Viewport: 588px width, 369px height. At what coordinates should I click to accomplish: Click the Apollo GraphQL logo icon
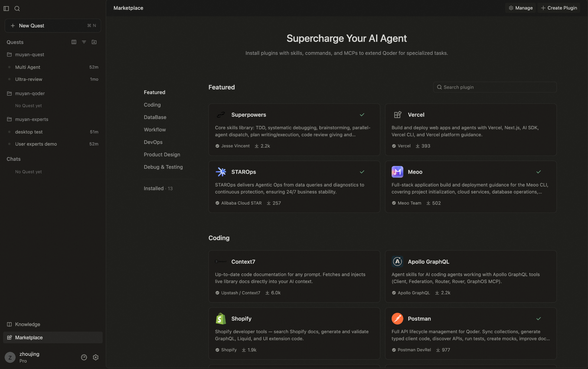point(398,262)
